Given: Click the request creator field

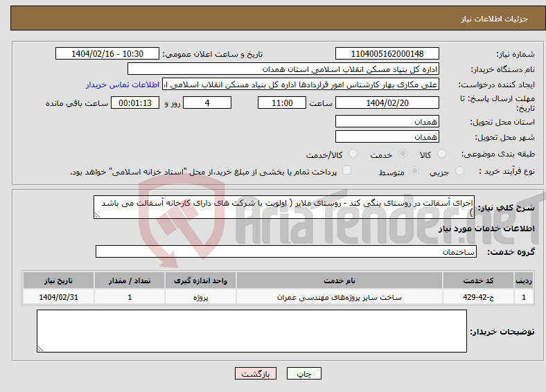Looking at the screenshot, I should pyautogui.click(x=301, y=84).
